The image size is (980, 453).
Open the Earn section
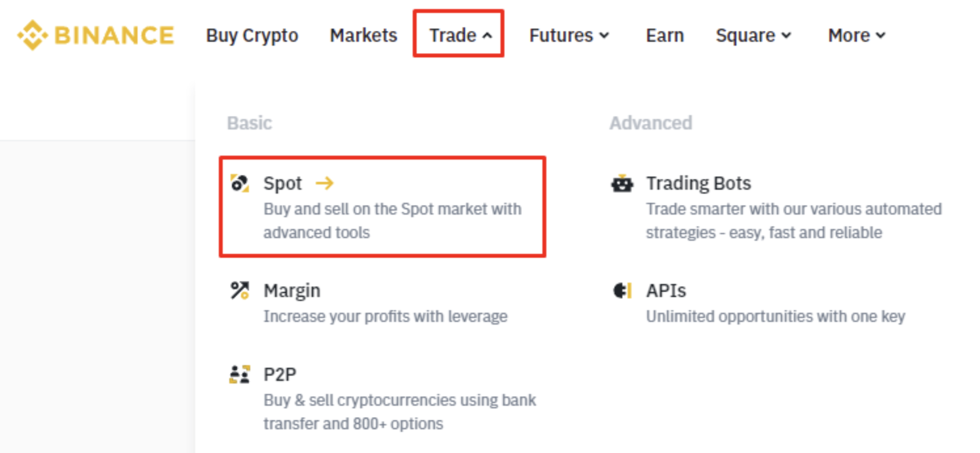click(665, 35)
